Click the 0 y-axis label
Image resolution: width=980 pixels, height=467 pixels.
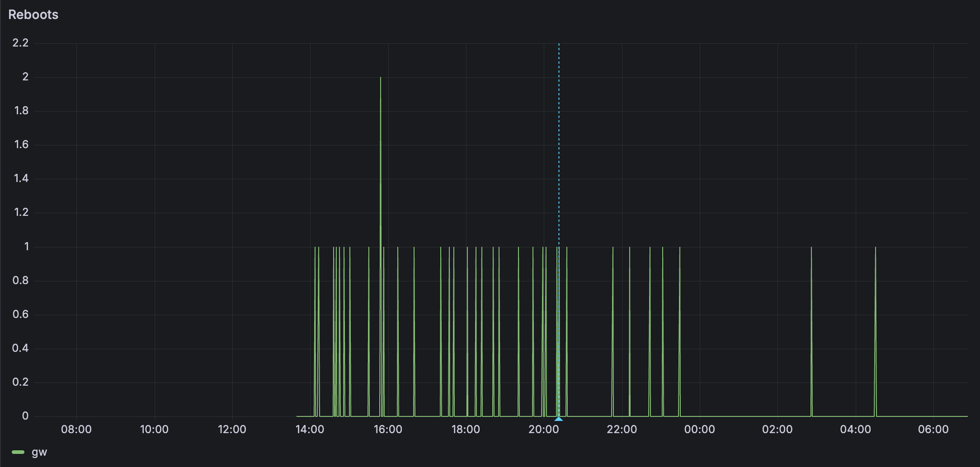coord(25,416)
